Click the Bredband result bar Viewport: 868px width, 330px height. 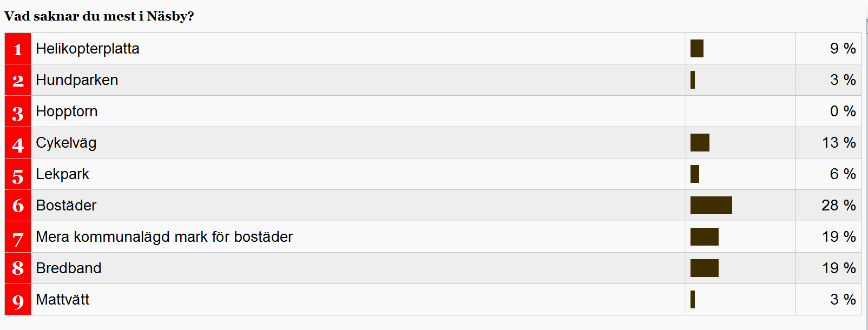pos(705,268)
